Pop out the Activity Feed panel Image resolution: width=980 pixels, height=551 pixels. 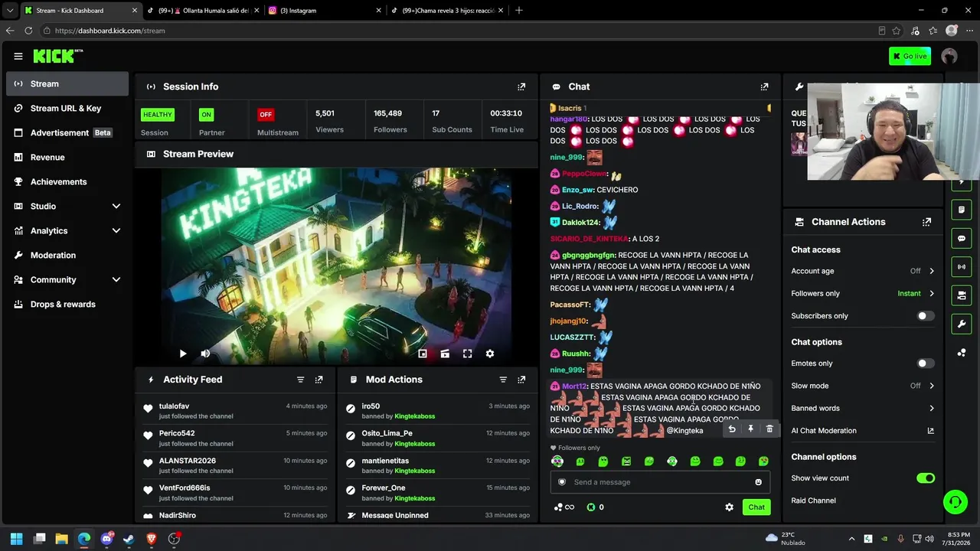pos(318,380)
